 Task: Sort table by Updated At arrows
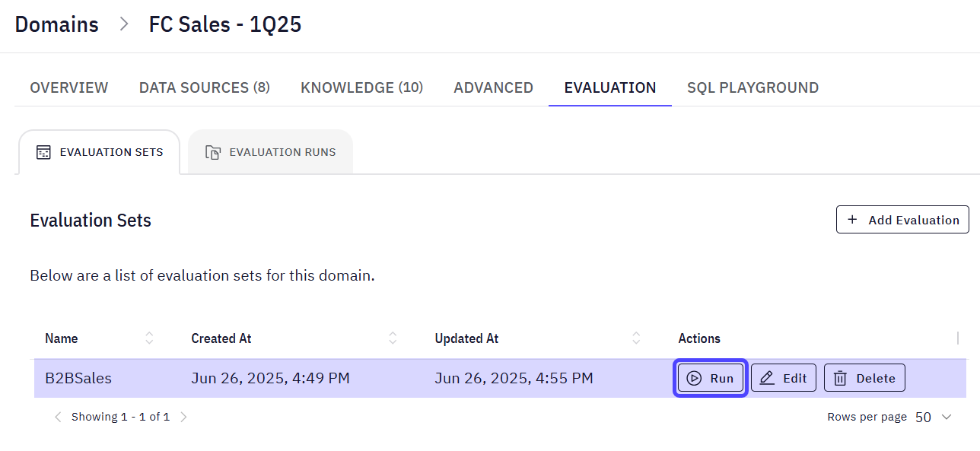[636, 338]
